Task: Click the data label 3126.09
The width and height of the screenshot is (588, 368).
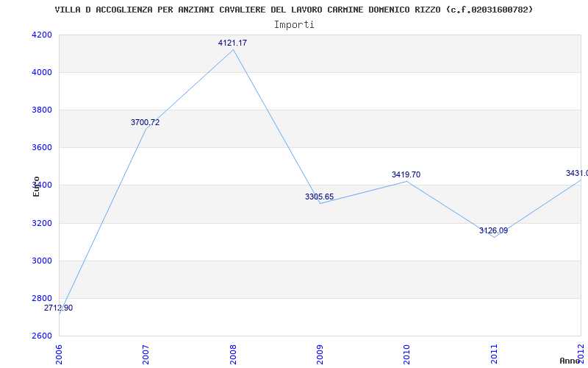Action: pyautogui.click(x=493, y=230)
